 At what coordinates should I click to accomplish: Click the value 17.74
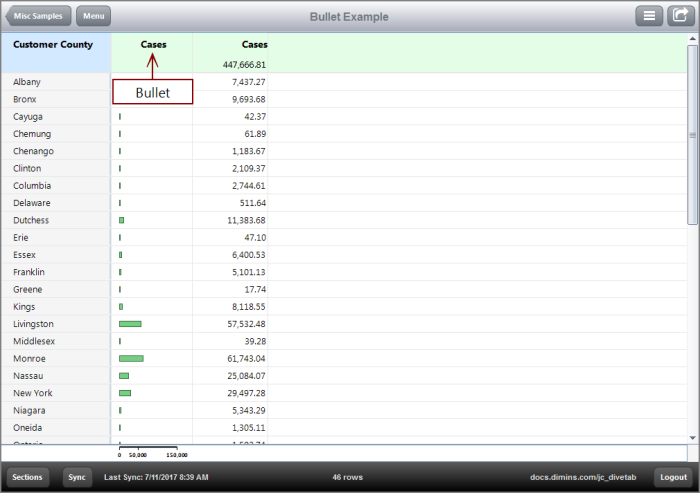click(255, 289)
